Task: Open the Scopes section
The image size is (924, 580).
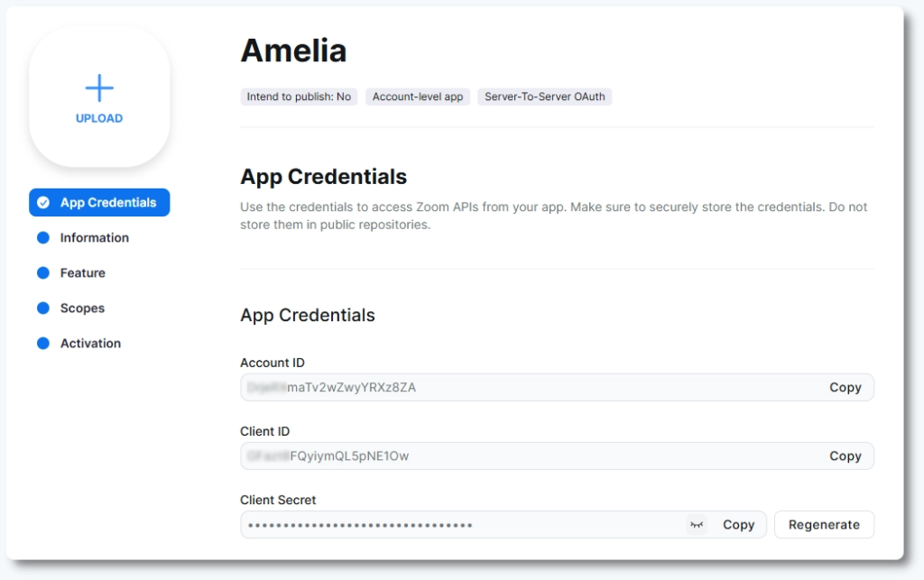Action: point(82,308)
